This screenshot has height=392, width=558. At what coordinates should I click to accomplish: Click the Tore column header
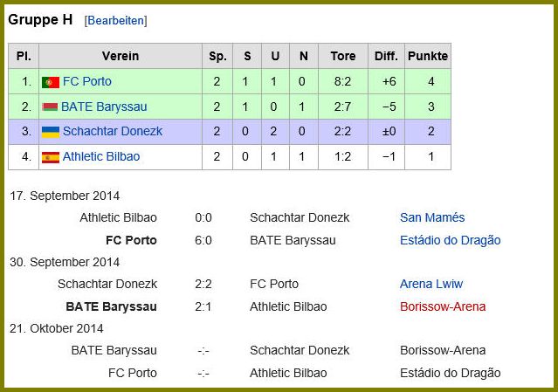pyautogui.click(x=343, y=56)
